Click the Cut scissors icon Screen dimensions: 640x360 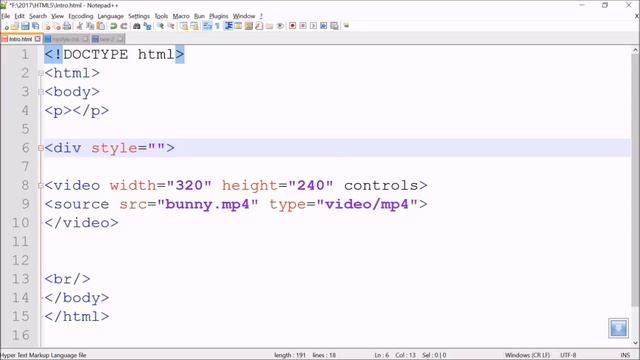click(80, 26)
